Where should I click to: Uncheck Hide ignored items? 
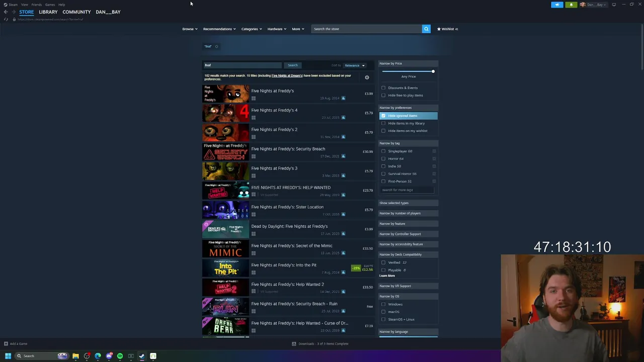[383, 116]
